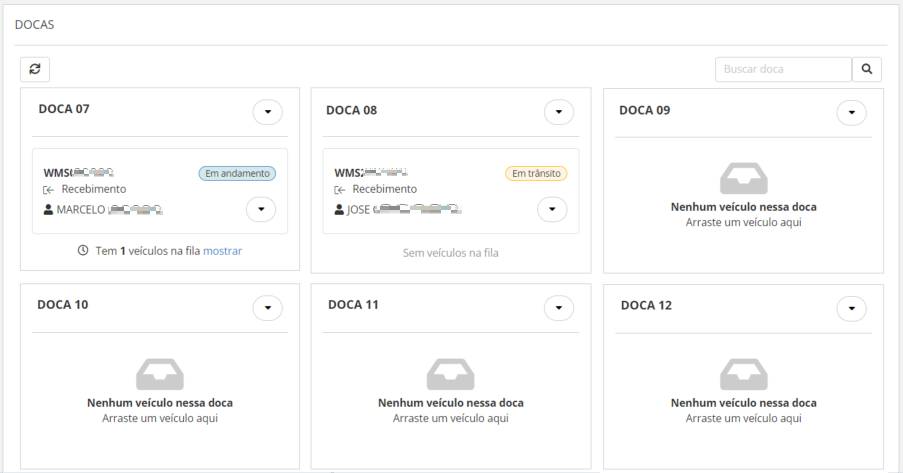Open the DOCA 12 dropdown menu
Viewport: 903px width, 473px height.
[851, 308]
